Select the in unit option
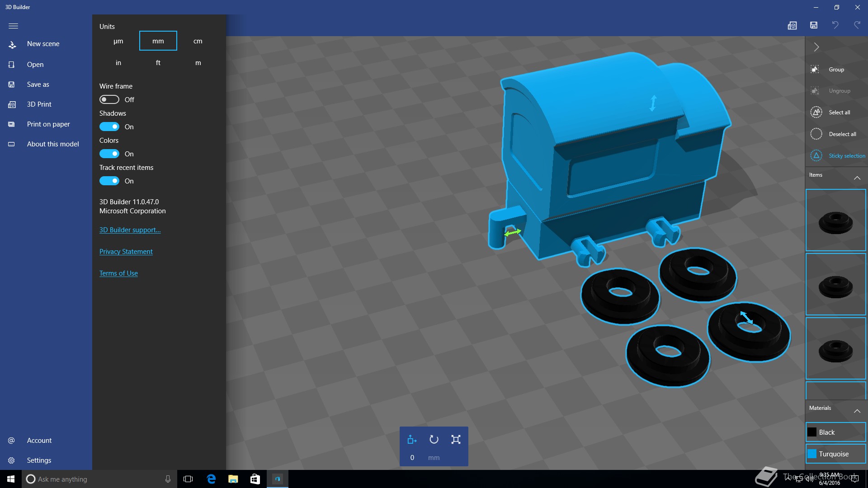Image resolution: width=868 pixels, height=488 pixels. point(118,63)
